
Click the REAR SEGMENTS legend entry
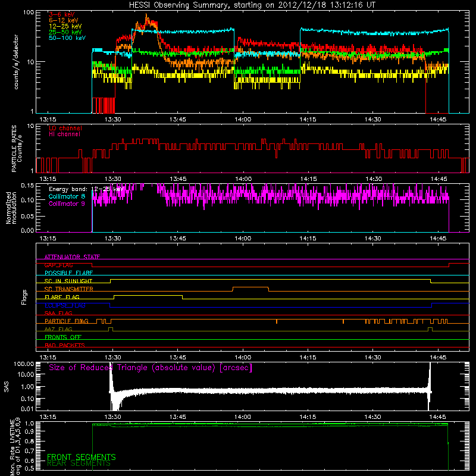click(79, 464)
